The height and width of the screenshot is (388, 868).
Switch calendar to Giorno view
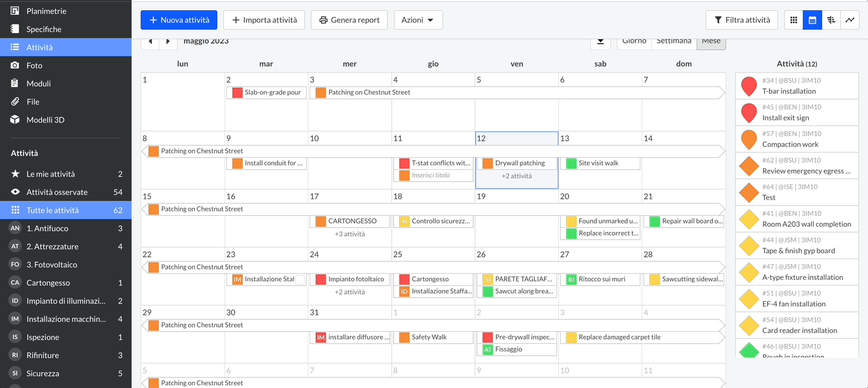tap(634, 41)
